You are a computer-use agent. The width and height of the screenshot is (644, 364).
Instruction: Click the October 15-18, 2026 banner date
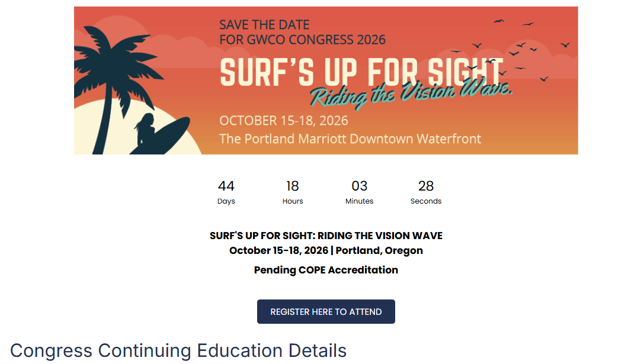pos(283,121)
